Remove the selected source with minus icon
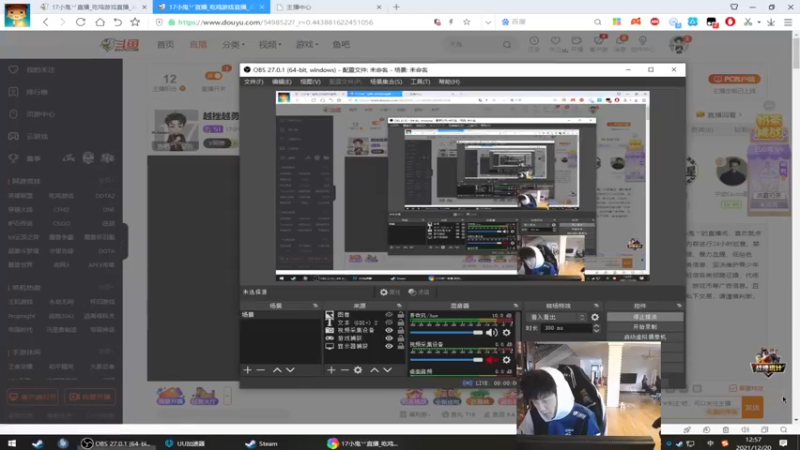Image resolution: width=800 pixels, height=450 pixels. pos(344,370)
